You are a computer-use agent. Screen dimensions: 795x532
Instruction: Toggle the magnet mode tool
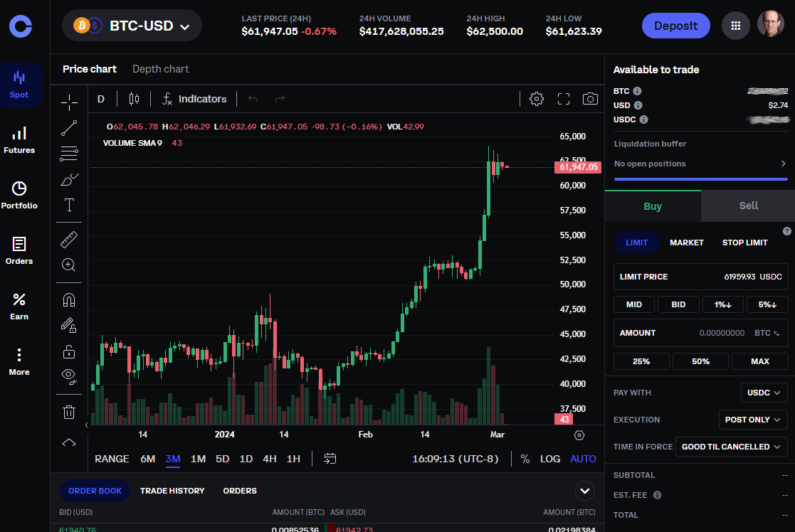pyautogui.click(x=69, y=300)
